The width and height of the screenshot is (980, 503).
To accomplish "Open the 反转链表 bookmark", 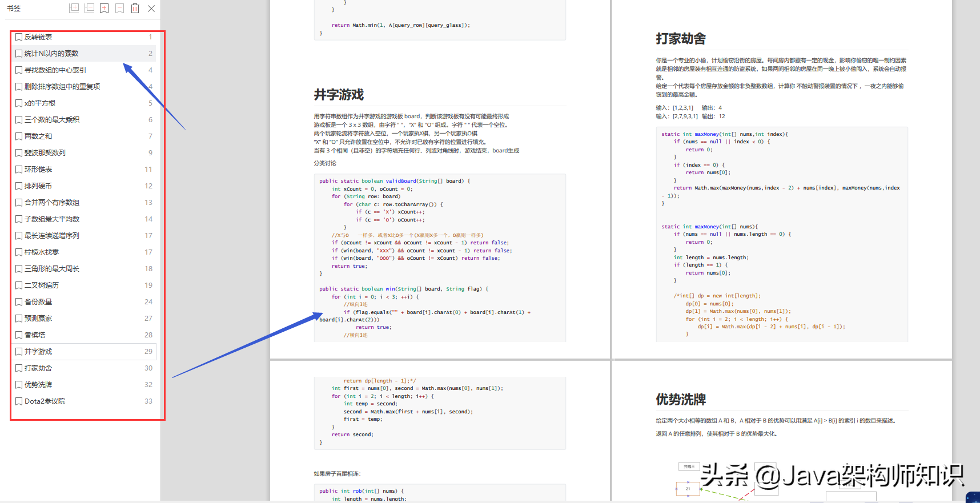I will click(x=85, y=37).
